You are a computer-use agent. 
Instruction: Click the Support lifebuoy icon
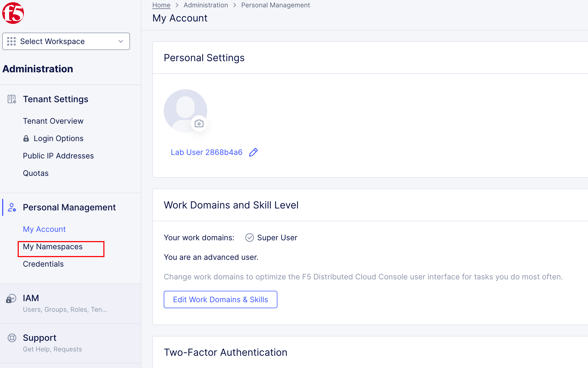(x=12, y=338)
